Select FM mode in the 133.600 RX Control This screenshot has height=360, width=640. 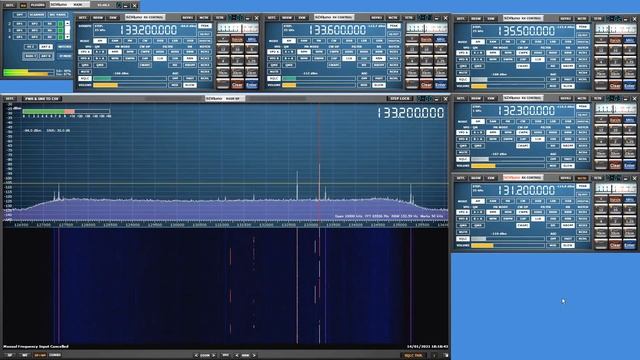[x=319, y=41]
